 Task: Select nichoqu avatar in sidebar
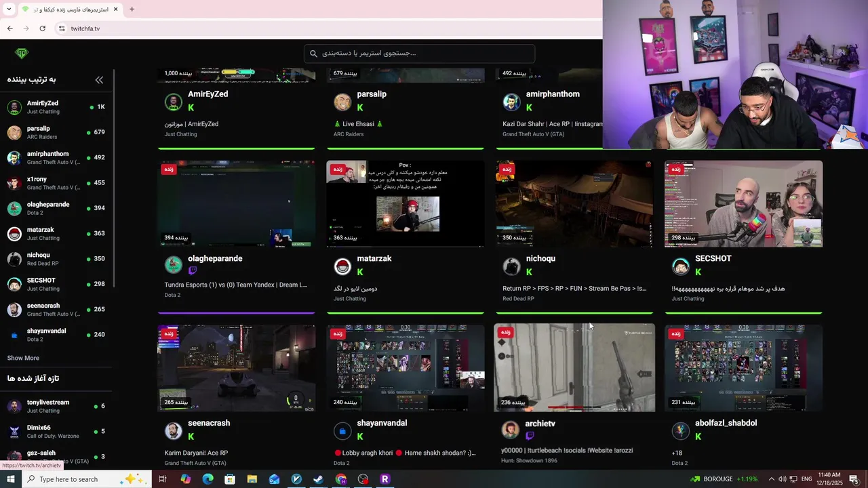pos(14,259)
